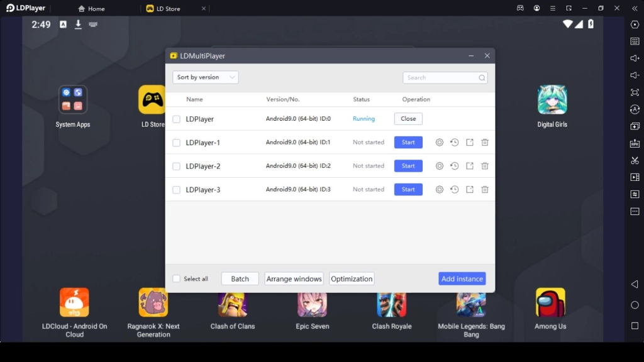Open settings gear for LDPlayer-2
The image size is (644, 362).
point(440,166)
